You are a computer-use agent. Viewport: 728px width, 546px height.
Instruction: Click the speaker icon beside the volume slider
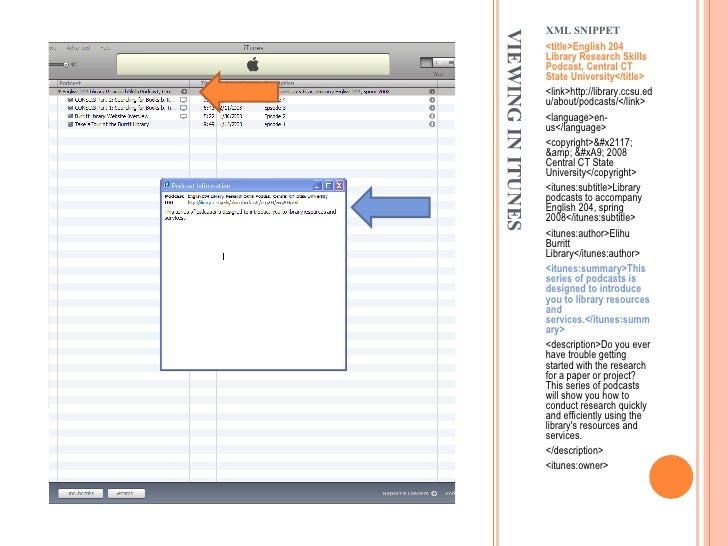click(74, 64)
